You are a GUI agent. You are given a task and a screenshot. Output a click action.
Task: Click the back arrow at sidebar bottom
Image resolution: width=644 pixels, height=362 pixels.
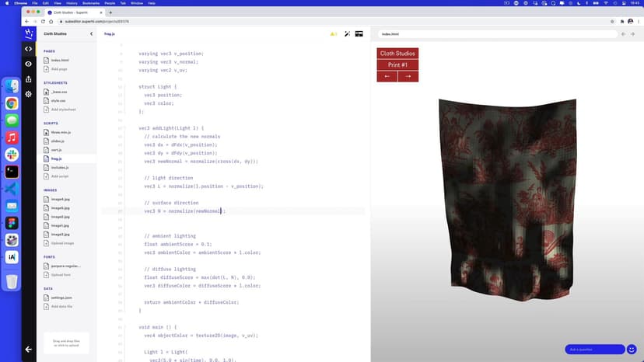pos(29,350)
